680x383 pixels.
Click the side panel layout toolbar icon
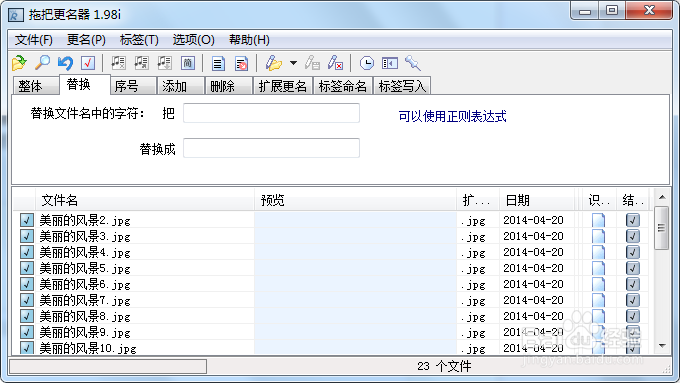(x=389, y=63)
